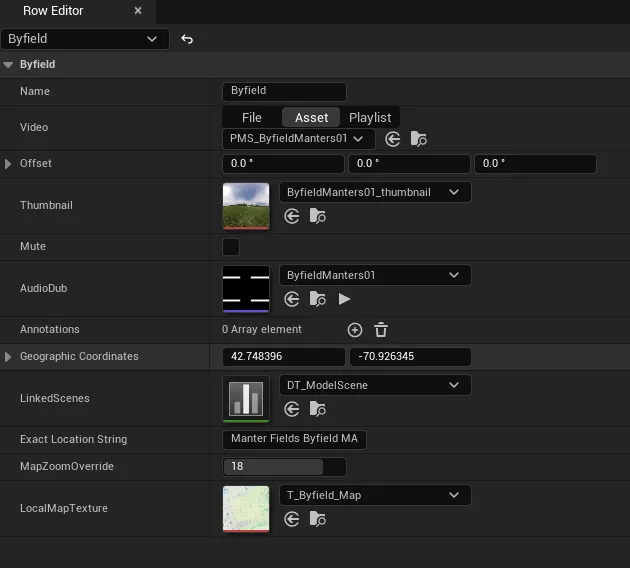Use selected asset icon for Video
630x568 pixels.
click(393, 139)
